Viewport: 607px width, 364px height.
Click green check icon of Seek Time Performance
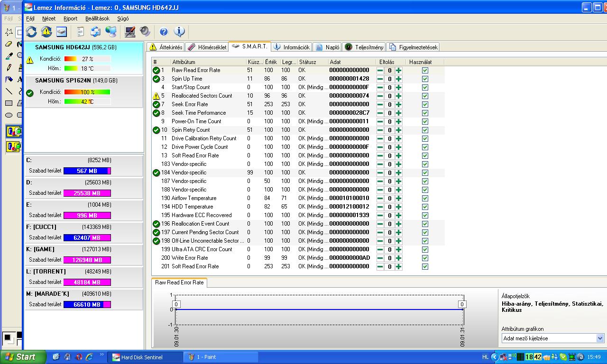click(156, 113)
